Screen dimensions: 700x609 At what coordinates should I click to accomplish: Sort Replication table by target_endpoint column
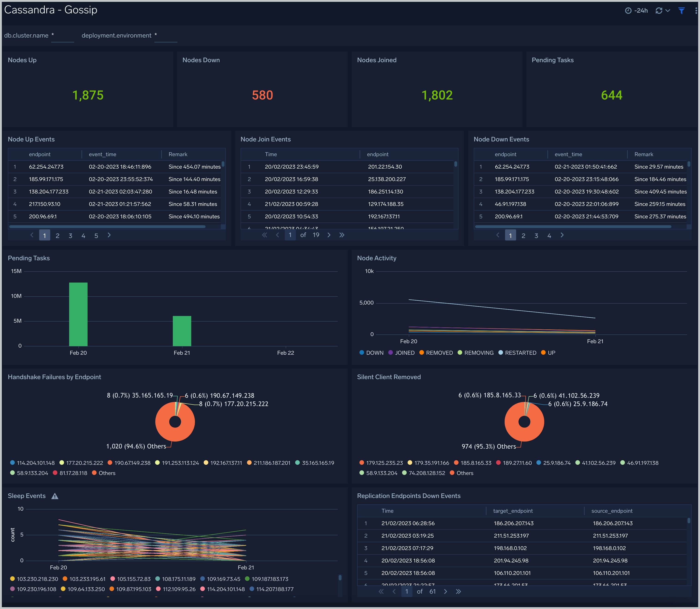tap(513, 511)
